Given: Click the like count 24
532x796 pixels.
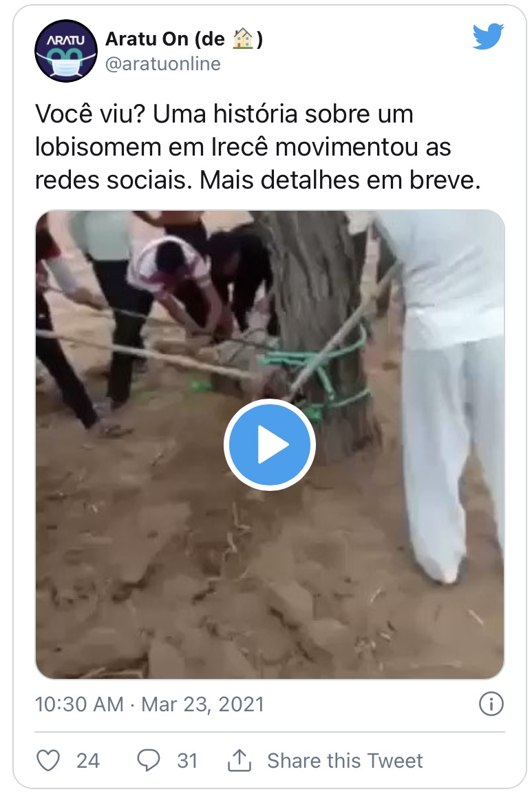Looking at the screenshot, I should click(88, 760).
